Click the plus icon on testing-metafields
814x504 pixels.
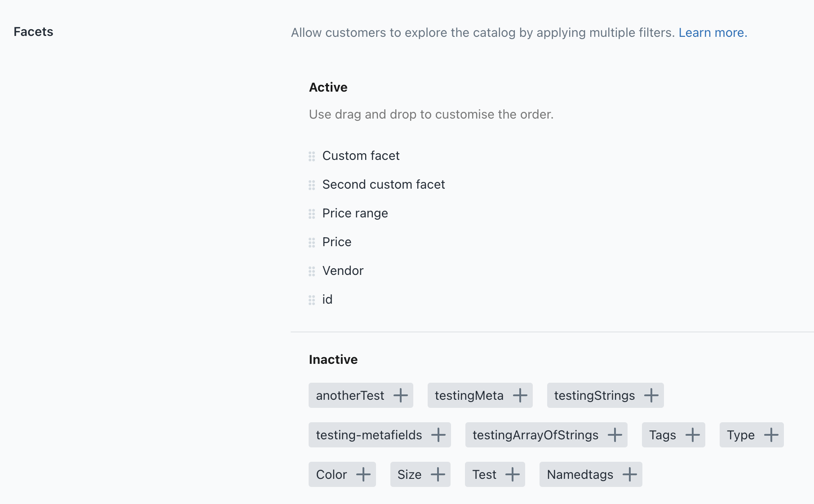(x=438, y=435)
